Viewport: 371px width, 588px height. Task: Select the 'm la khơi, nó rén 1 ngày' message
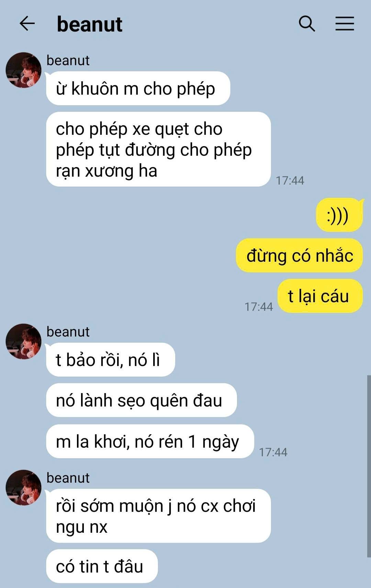point(150,442)
